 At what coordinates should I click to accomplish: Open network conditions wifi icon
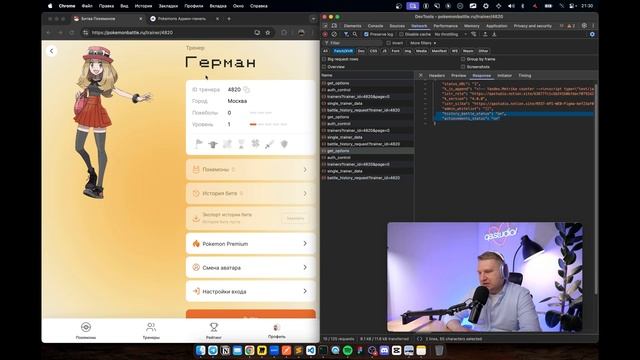coord(473,34)
